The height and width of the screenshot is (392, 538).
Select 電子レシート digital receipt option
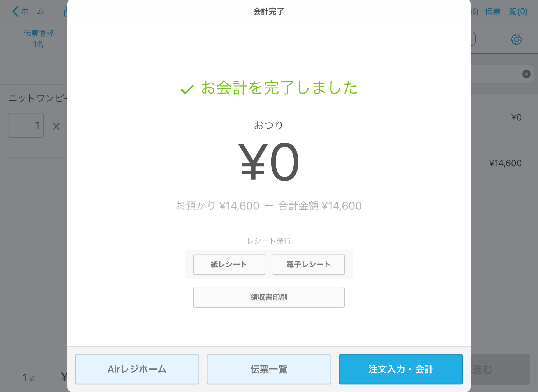click(309, 264)
